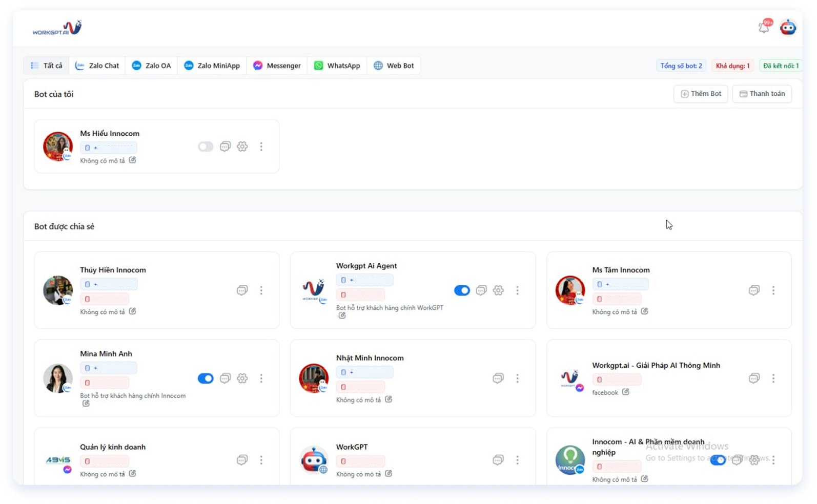Open chat for Thúy Hiền Innocom bot
Screen dimensions: 817x504
[x=242, y=290]
